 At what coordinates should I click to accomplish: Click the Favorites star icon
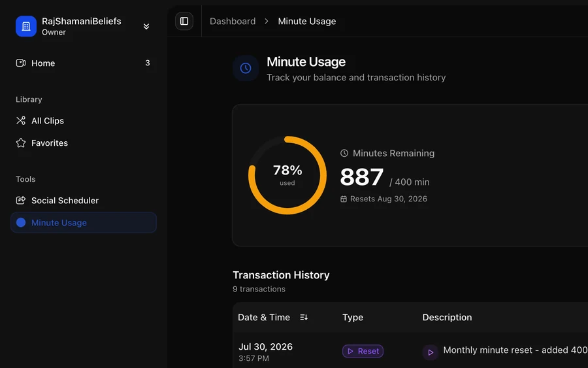21,142
